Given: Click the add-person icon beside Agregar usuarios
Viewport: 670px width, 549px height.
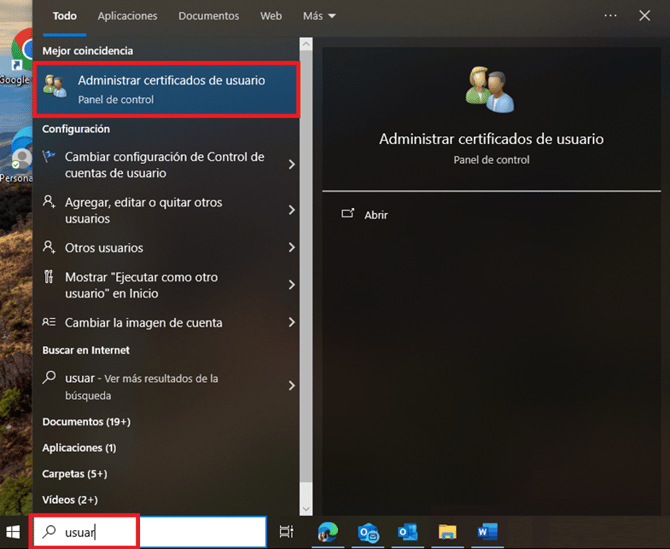Looking at the screenshot, I should click(x=49, y=202).
